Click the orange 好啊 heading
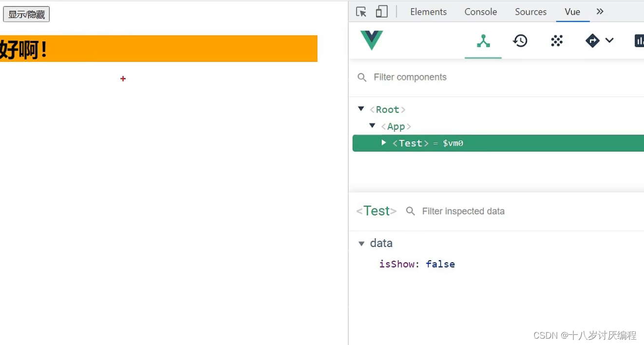This screenshot has width=644, height=345. pyautogui.click(x=159, y=49)
